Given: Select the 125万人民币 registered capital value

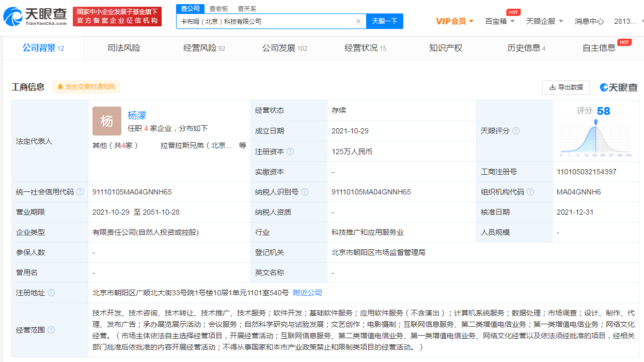Looking at the screenshot, I should [x=352, y=152].
